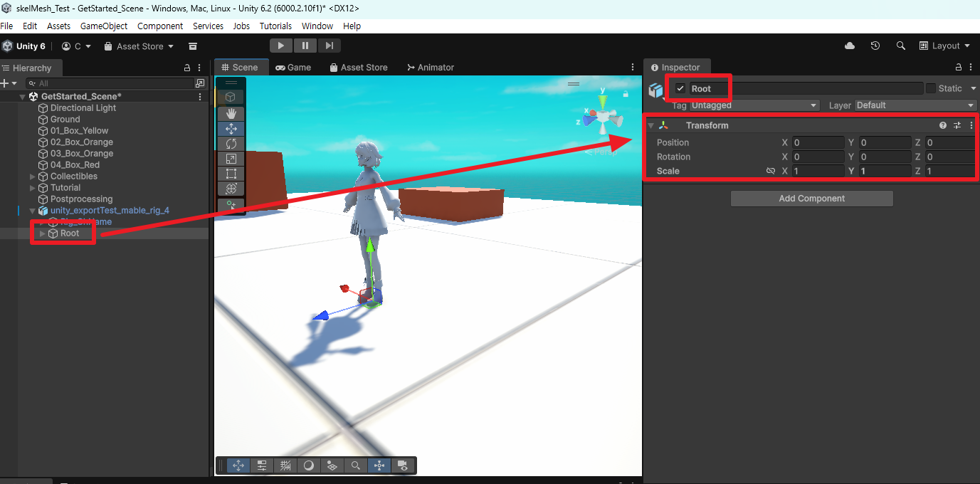Open the GameObject menu
Screen dimensions: 980x484
(x=104, y=26)
